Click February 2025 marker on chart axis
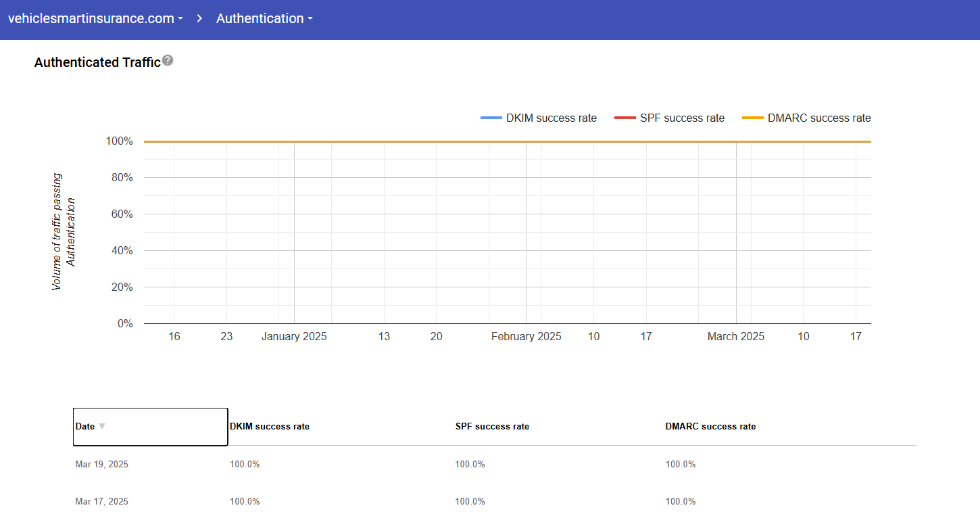Screen dimensions: 980x514 (526, 337)
